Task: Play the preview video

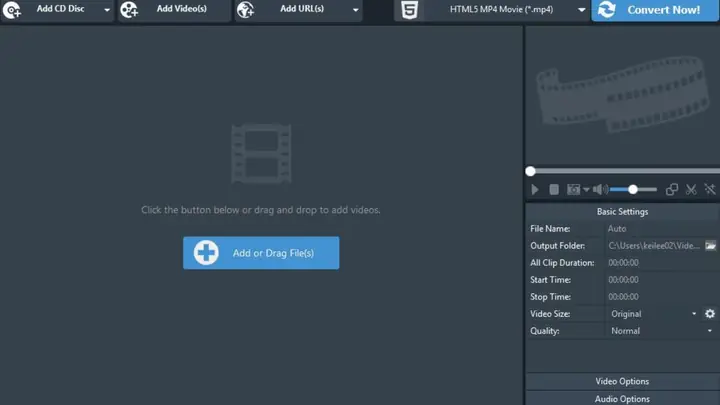Action: pos(534,190)
